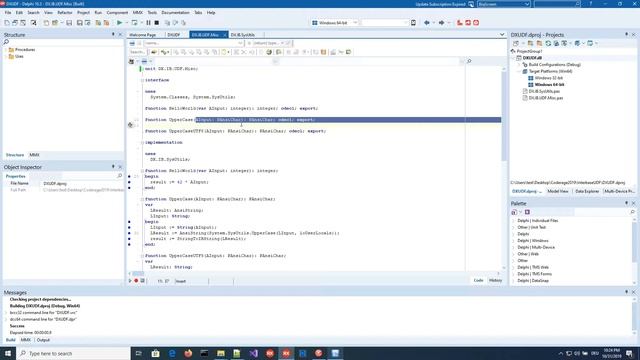Click the Palette panel vertical scrollbar
This screenshot has height=360, width=640.
pos(634,251)
